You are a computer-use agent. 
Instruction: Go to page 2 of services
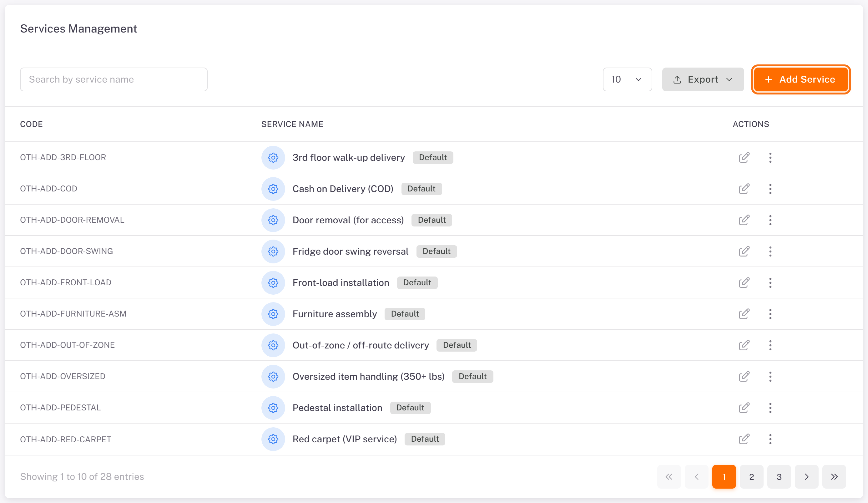752,477
